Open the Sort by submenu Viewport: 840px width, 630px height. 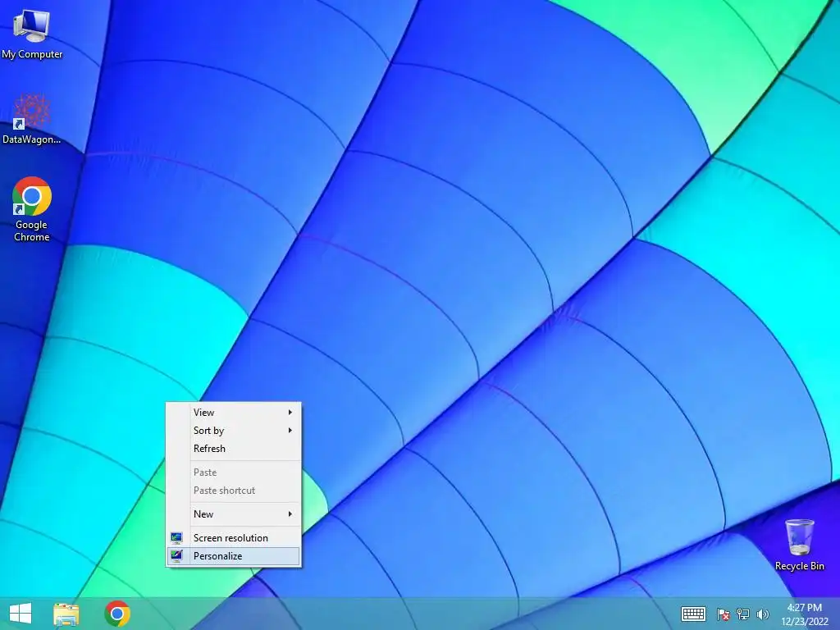[x=234, y=430]
